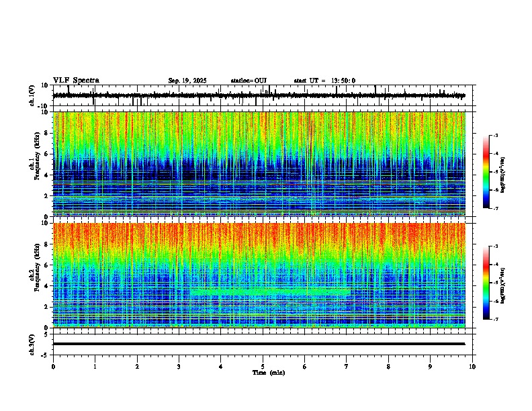Click the "-7" label on ch.2 colorbar
The height and width of the screenshot is (411, 532).
pyautogui.click(x=496, y=319)
